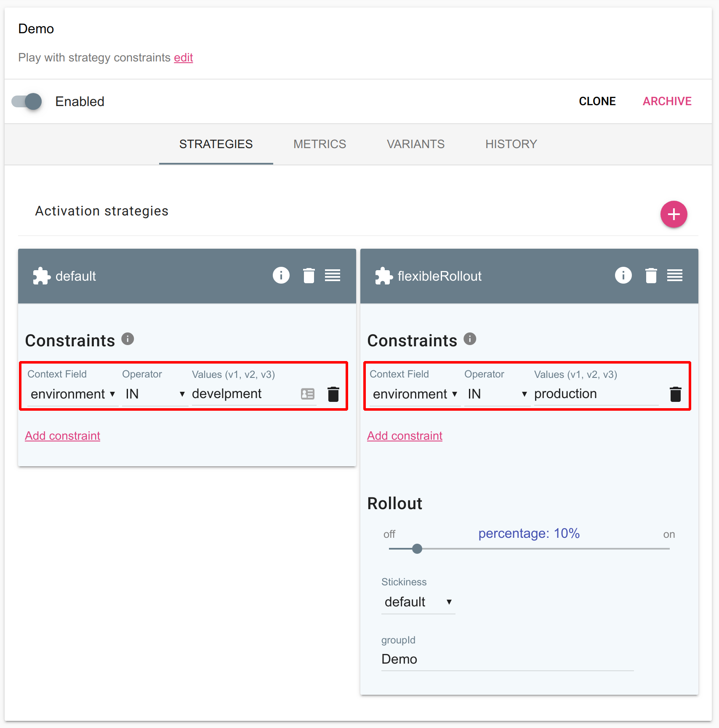Click the default strategy drag handle
Image resolution: width=719 pixels, height=728 pixels.
333,276
